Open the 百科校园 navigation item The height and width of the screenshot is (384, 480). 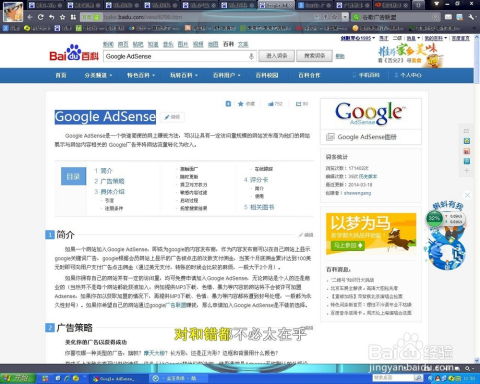[267, 76]
